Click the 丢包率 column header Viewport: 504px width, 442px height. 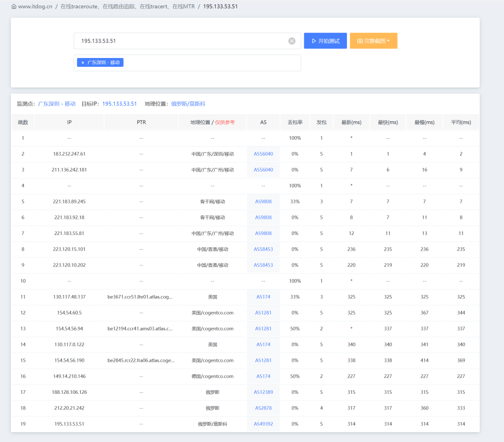(295, 122)
